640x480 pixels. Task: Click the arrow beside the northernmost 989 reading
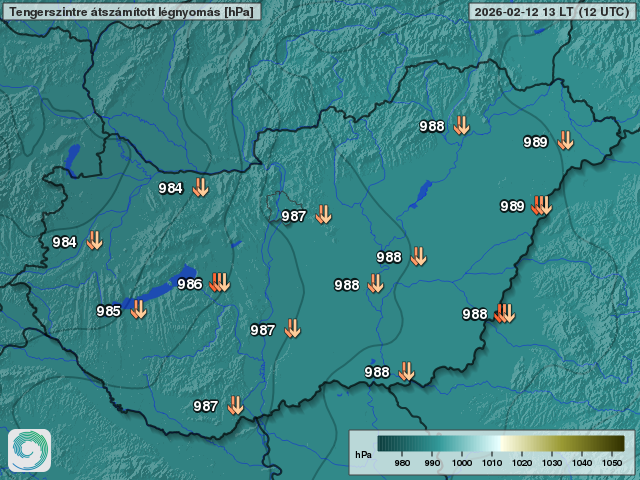pos(565,141)
